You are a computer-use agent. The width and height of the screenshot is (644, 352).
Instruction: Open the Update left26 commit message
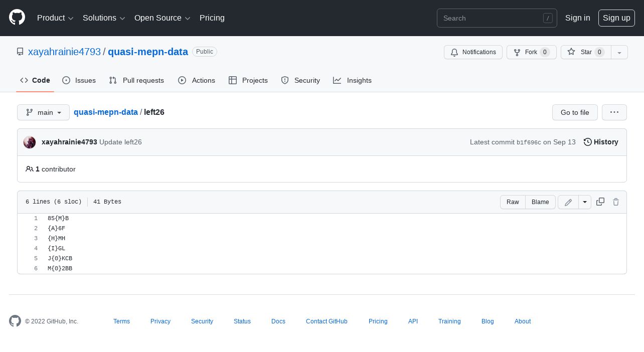[x=120, y=142]
